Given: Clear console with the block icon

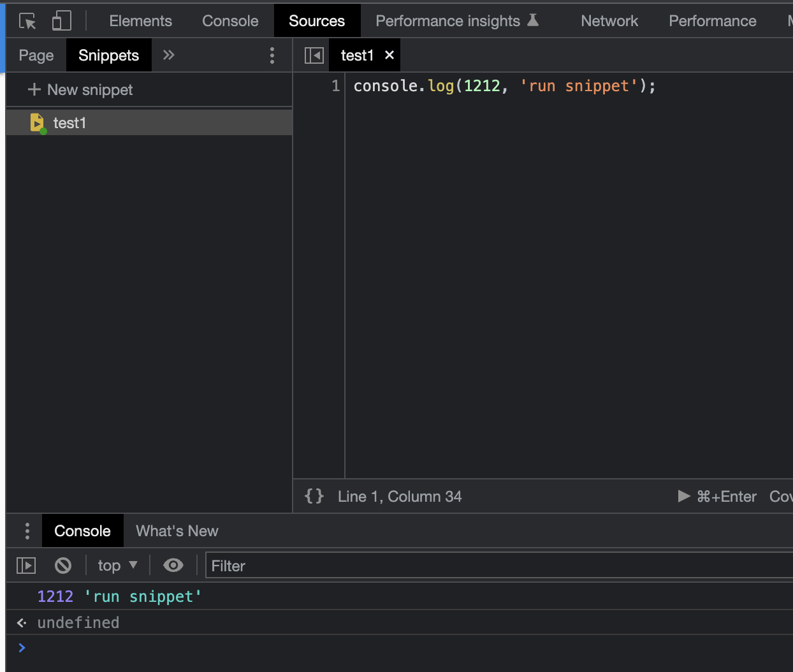Looking at the screenshot, I should click(63, 566).
